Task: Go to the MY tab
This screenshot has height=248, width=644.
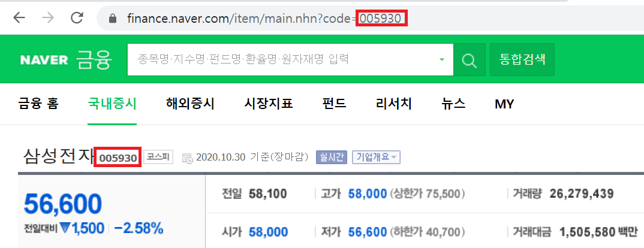Action: 504,104
